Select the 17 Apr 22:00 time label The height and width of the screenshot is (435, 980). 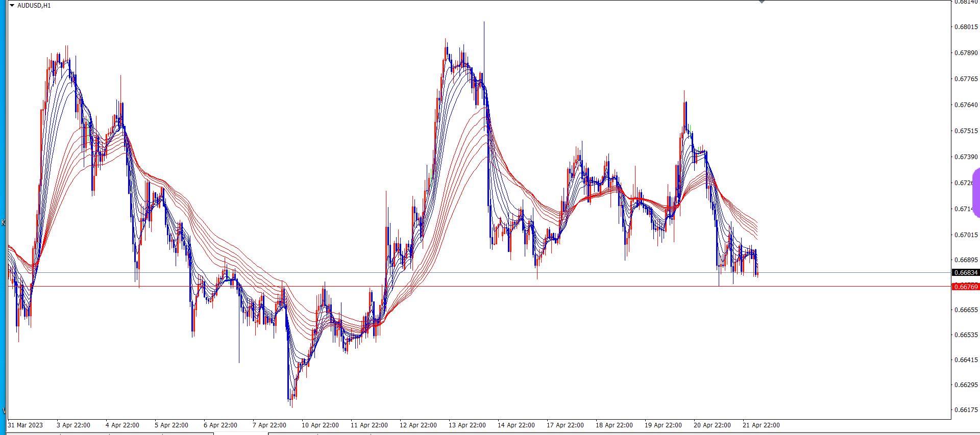(x=565, y=425)
